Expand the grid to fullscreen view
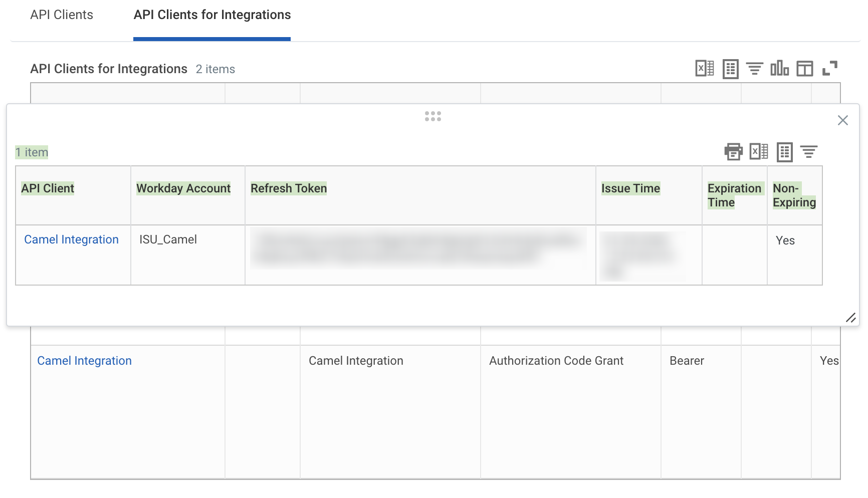This screenshot has width=868, height=498. tap(830, 68)
